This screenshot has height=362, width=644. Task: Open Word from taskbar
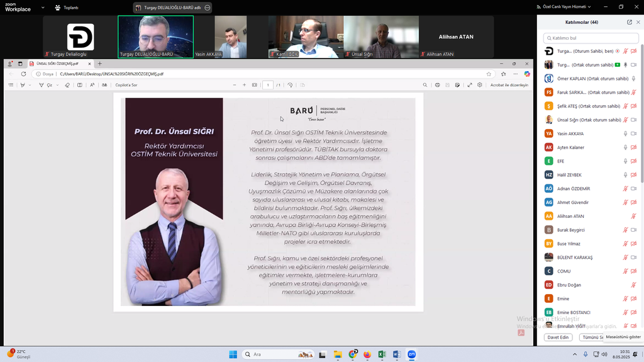pyautogui.click(x=397, y=354)
